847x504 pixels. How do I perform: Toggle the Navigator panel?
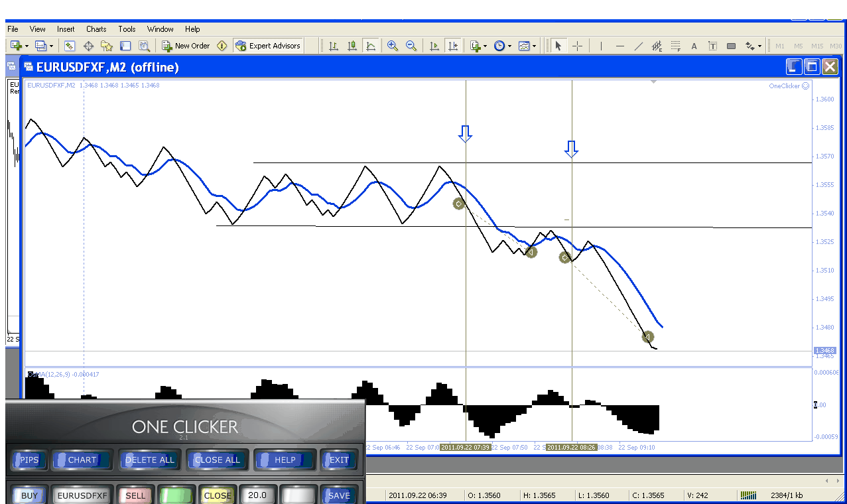tap(107, 46)
